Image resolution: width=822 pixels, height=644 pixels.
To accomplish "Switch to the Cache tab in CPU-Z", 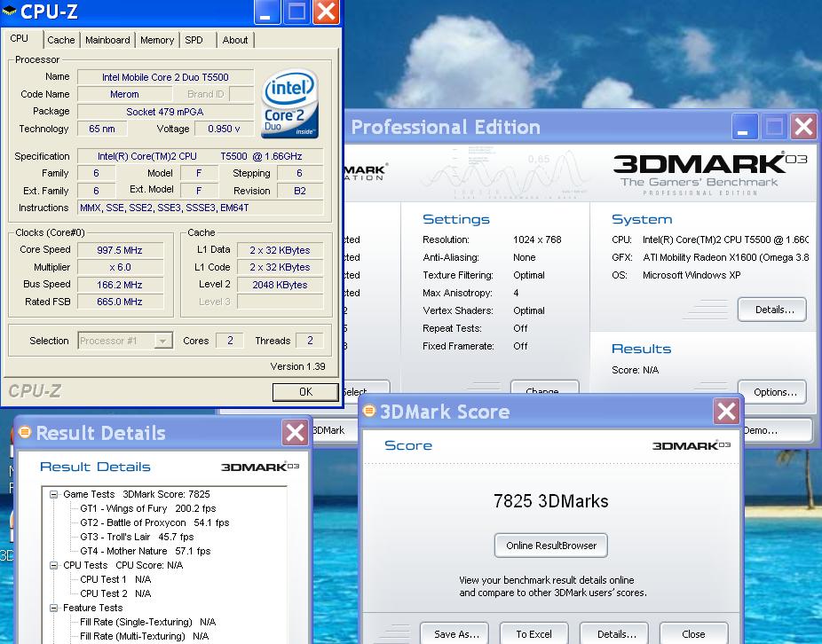I will pyautogui.click(x=61, y=40).
